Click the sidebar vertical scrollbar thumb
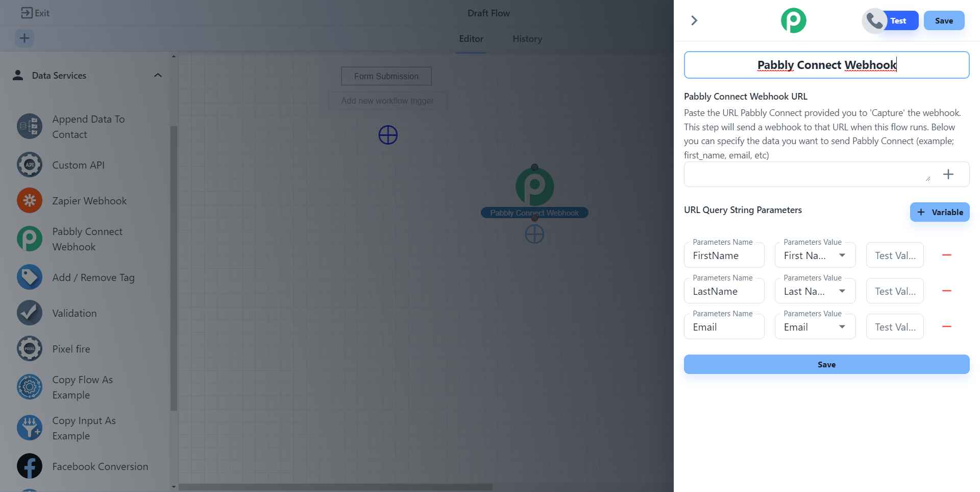980x492 pixels. tap(174, 268)
